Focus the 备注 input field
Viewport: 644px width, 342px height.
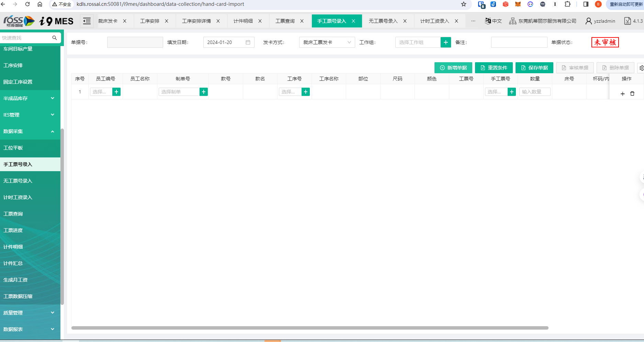coord(519,42)
